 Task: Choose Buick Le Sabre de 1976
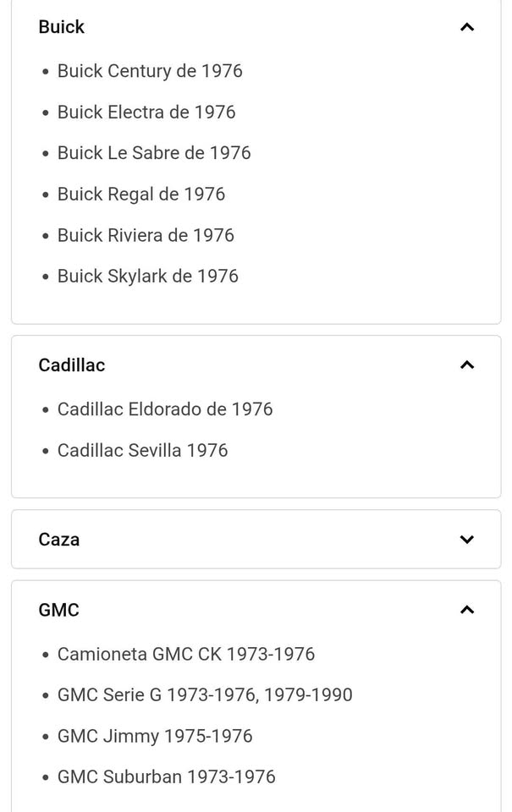154,153
